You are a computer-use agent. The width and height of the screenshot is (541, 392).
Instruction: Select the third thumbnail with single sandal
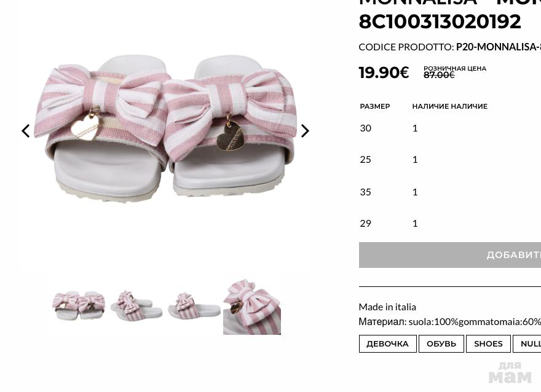[x=194, y=305]
